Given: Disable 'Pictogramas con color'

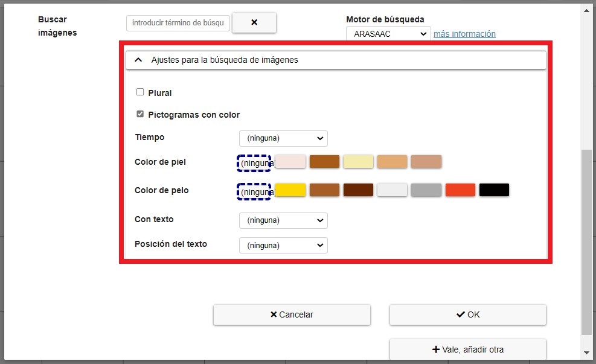Looking at the screenshot, I should coord(140,113).
